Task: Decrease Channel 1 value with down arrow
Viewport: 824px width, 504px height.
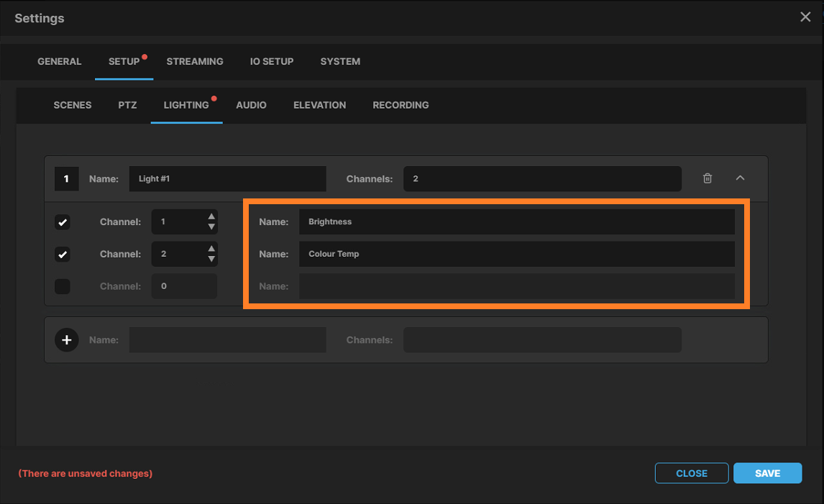Action: [x=211, y=227]
